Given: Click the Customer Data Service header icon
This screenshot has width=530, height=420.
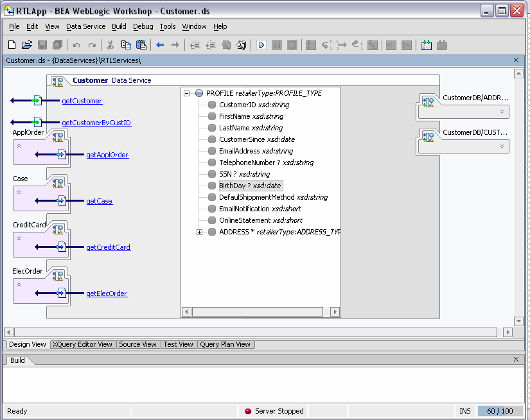Looking at the screenshot, I should [x=58, y=81].
